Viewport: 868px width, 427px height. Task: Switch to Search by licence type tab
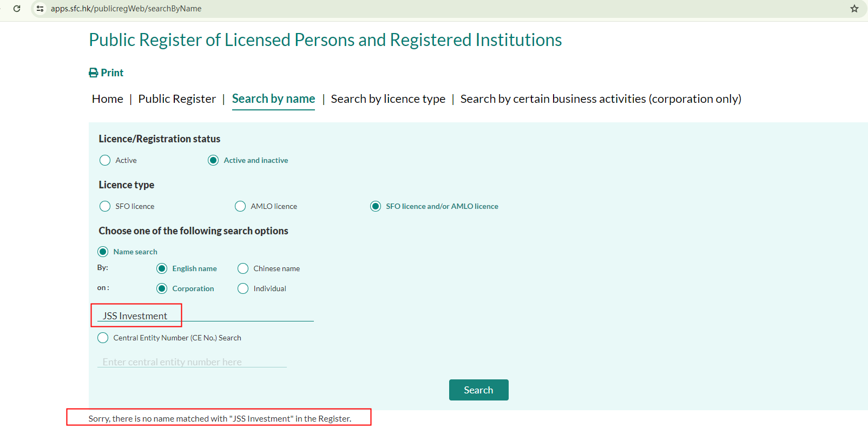(388, 99)
